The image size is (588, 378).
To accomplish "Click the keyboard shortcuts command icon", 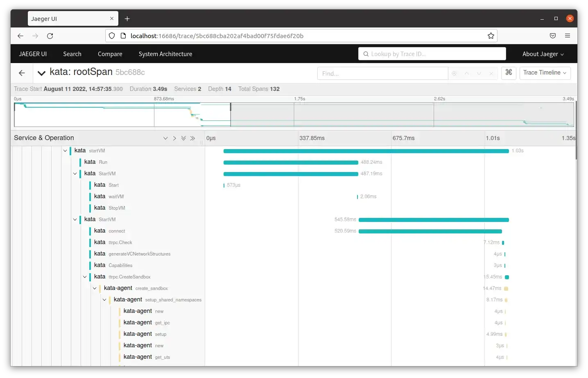I will coord(509,72).
